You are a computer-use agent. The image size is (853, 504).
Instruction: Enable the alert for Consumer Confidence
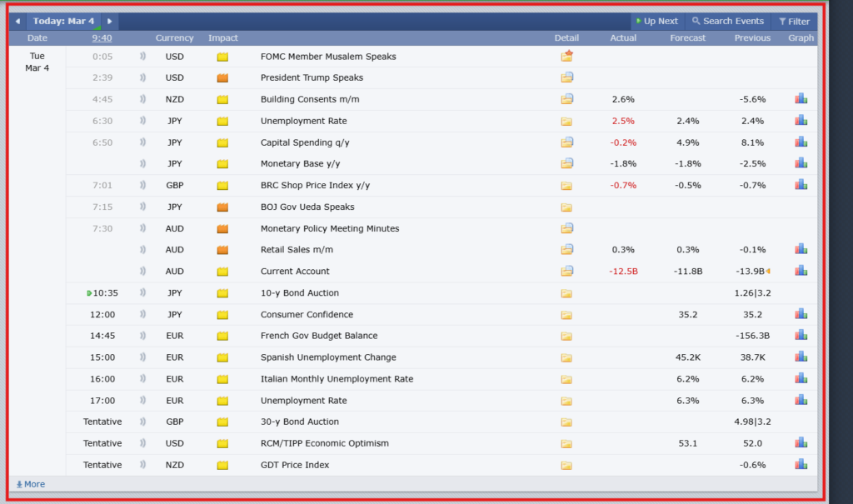tap(142, 314)
